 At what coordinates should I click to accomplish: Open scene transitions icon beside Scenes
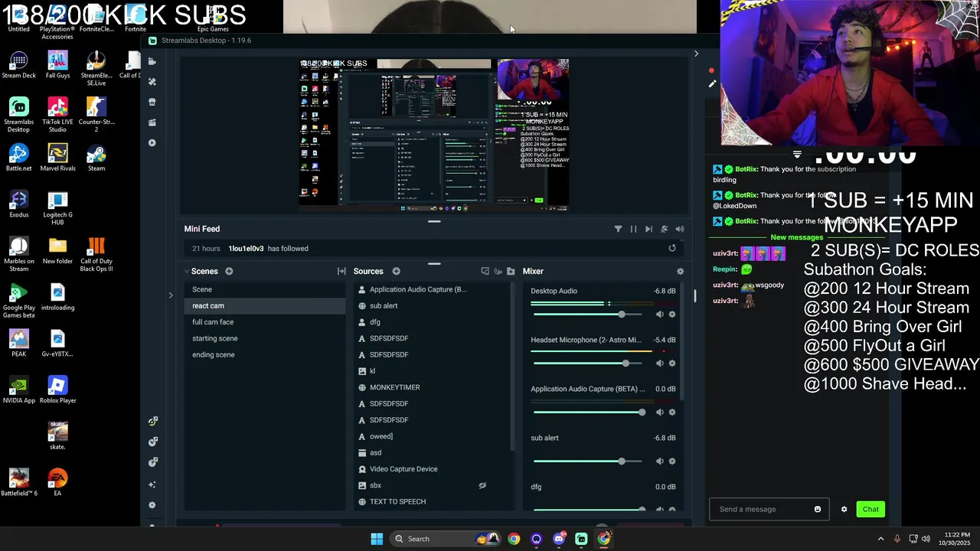pyautogui.click(x=341, y=271)
